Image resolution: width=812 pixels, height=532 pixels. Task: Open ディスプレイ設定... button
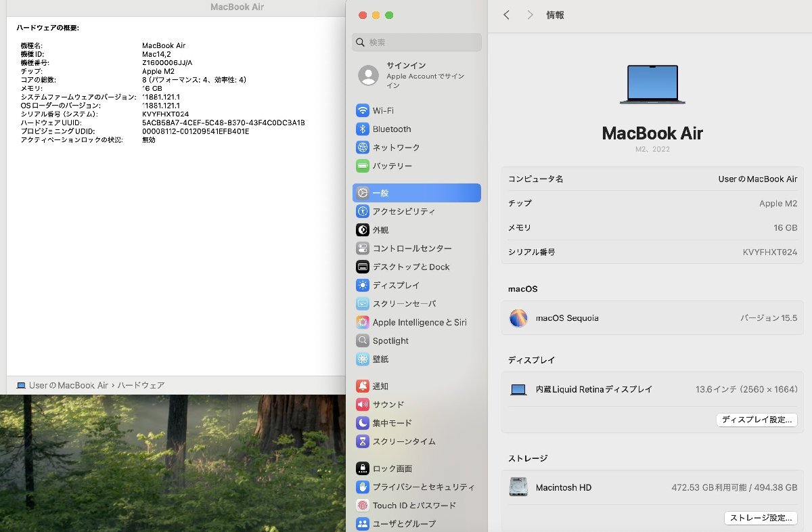tap(757, 420)
